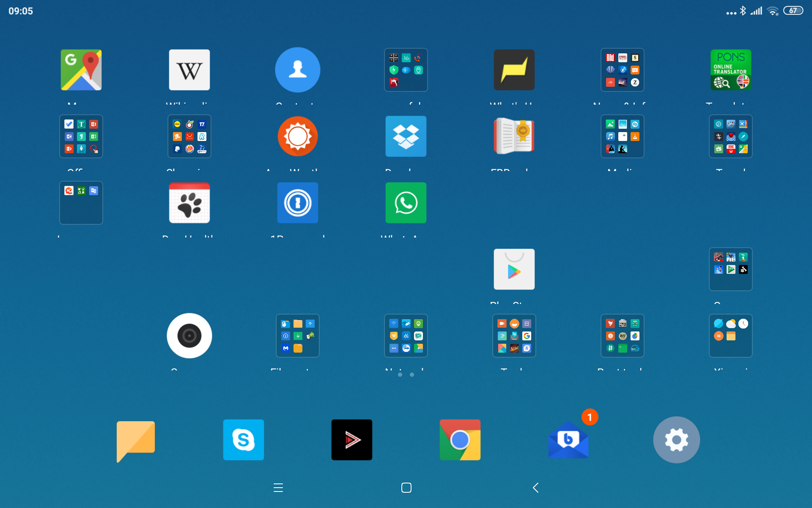
Task: Open 1Password
Action: click(x=298, y=203)
